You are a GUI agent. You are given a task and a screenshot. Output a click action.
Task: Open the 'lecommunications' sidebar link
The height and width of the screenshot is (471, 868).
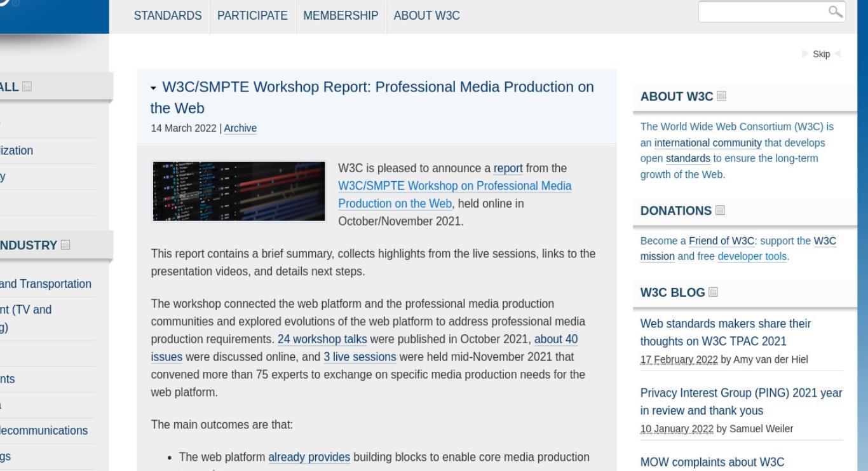point(44,430)
